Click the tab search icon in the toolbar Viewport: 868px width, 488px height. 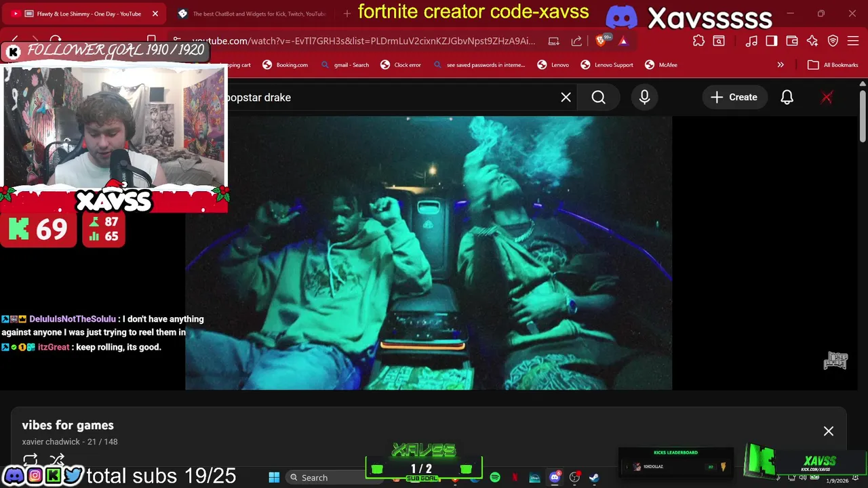click(x=719, y=41)
